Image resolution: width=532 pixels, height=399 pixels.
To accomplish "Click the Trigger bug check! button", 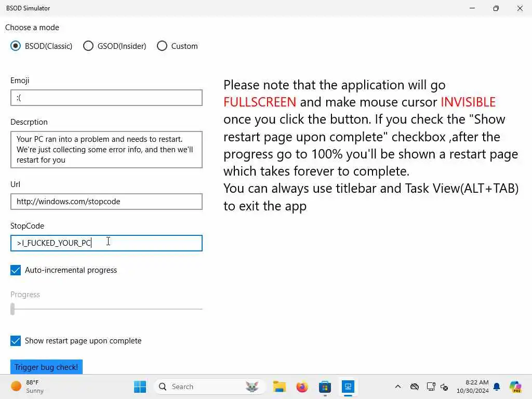I will (x=46, y=367).
